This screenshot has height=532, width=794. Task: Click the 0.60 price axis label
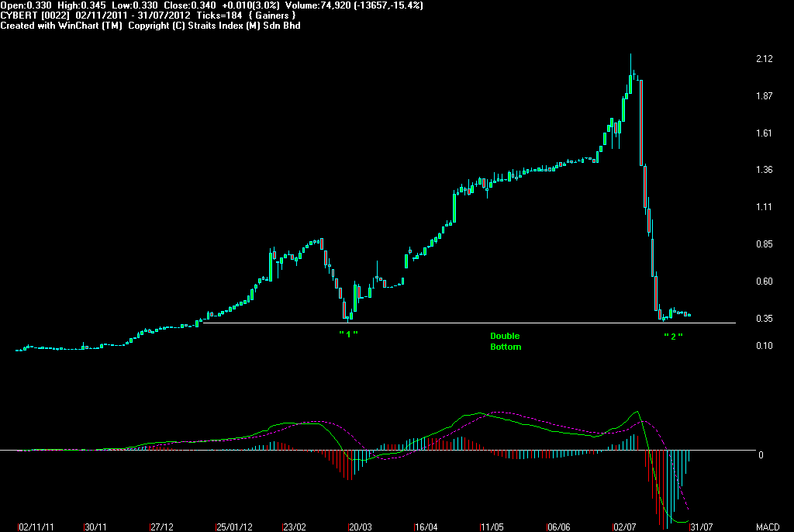[x=764, y=282]
